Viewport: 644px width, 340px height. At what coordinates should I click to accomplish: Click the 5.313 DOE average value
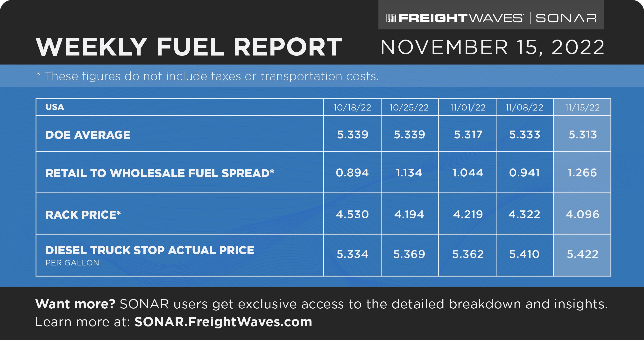point(582,135)
